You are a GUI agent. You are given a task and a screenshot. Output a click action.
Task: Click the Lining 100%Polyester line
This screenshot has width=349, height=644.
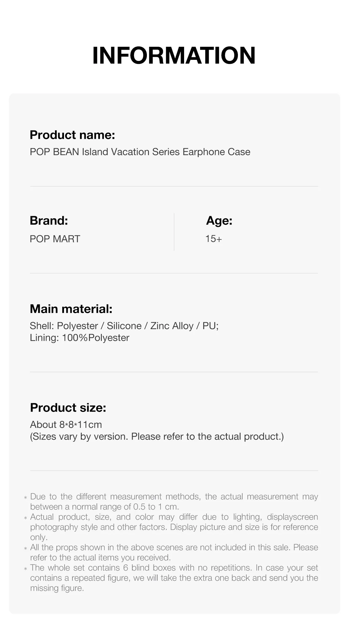(x=79, y=338)
